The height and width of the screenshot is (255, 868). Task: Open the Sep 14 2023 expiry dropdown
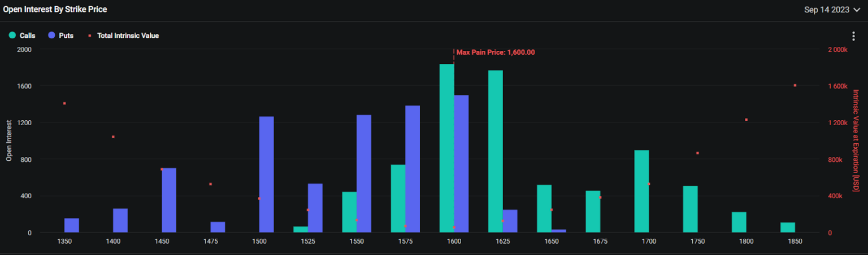pos(827,10)
